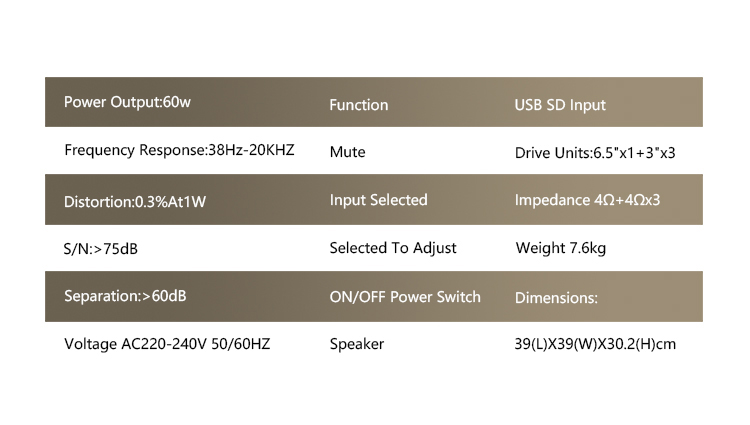Click the brown band containing Separation row
This screenshot has height=425, width=750.
pyautogui.click(x=374, y=296)
